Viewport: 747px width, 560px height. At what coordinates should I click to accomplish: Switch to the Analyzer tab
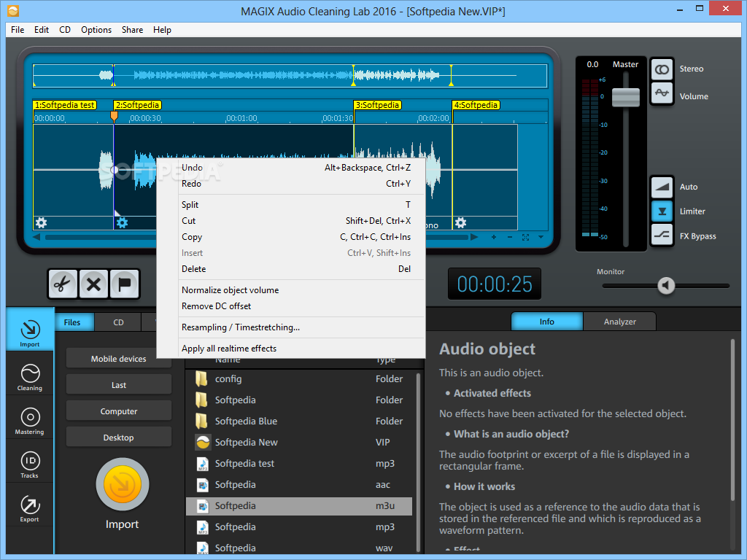[620, 322]
